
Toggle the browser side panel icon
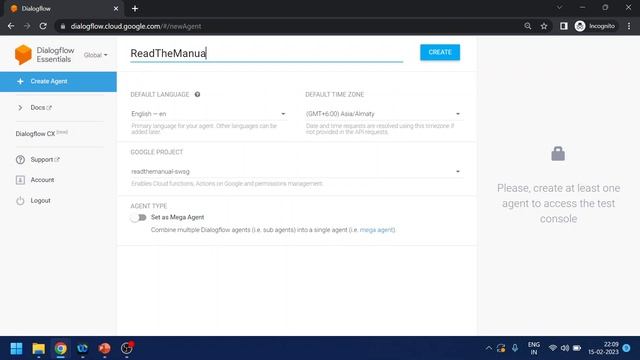pyautogui.click(x=563, y=26)
